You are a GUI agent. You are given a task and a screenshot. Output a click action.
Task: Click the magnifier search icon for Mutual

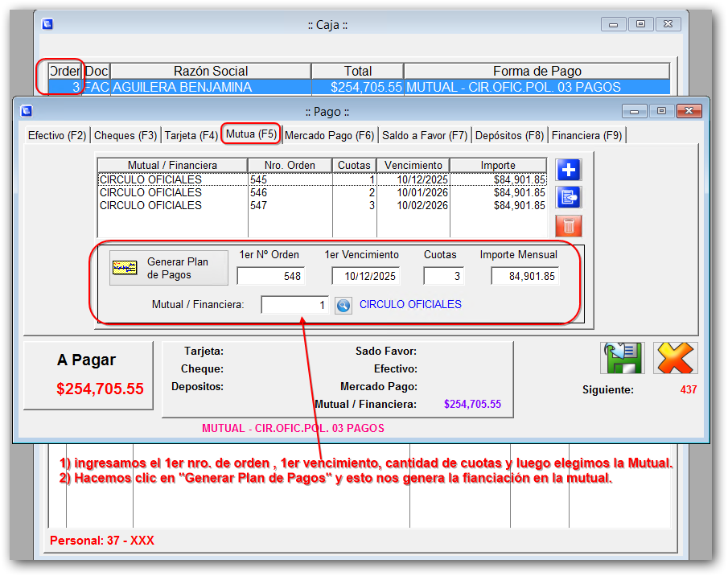[x=343, y=306]
